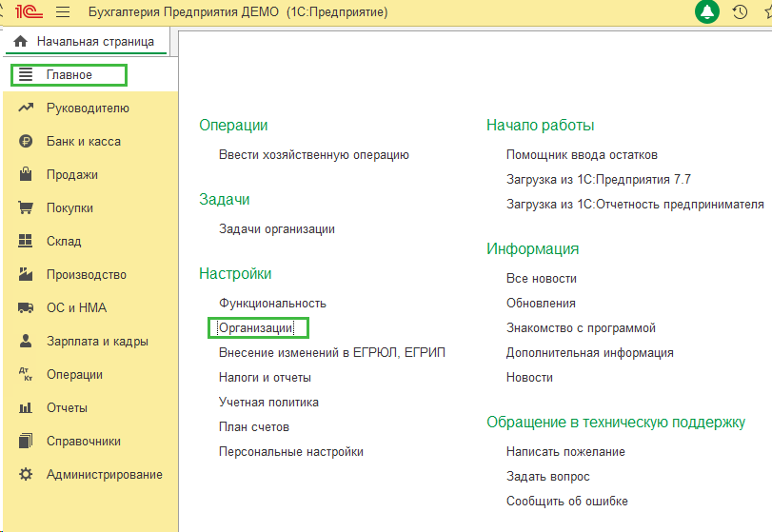The image size is (772, 532).
Task: Click the Справочники books icon
Action: tap(26, 441)
